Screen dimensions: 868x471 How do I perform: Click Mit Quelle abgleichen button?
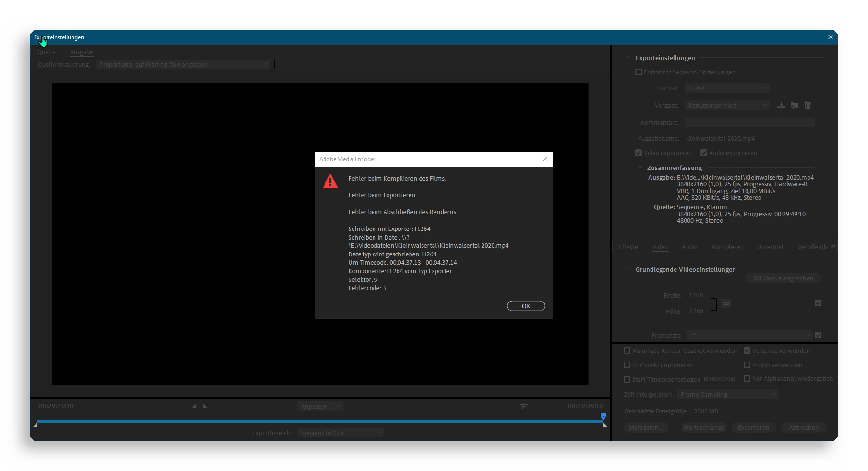[783, 278]
